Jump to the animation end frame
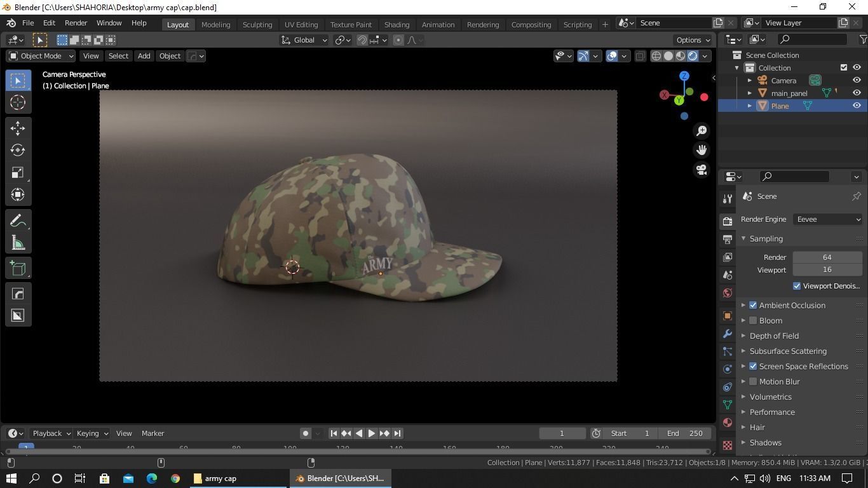This screenshot has height=488, width=868. click(x=397, y=433)
